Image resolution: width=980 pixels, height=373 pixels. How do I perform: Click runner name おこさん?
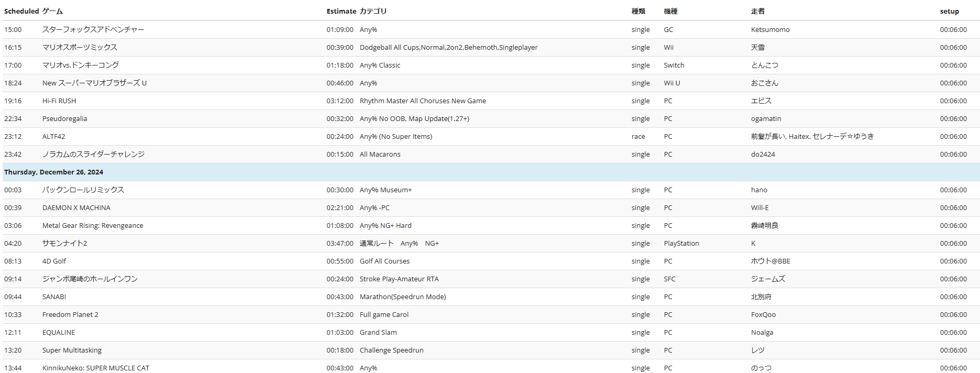765,83
